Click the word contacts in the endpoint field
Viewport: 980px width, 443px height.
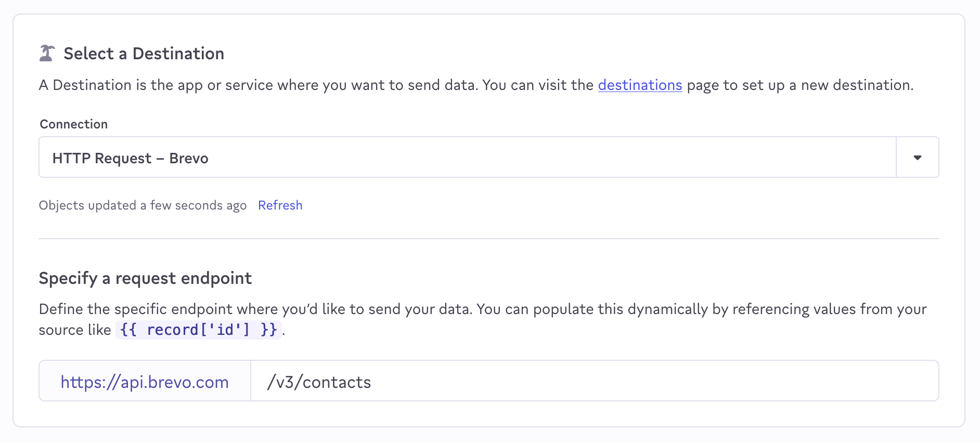pyautogui.click(x=337, y=383)
